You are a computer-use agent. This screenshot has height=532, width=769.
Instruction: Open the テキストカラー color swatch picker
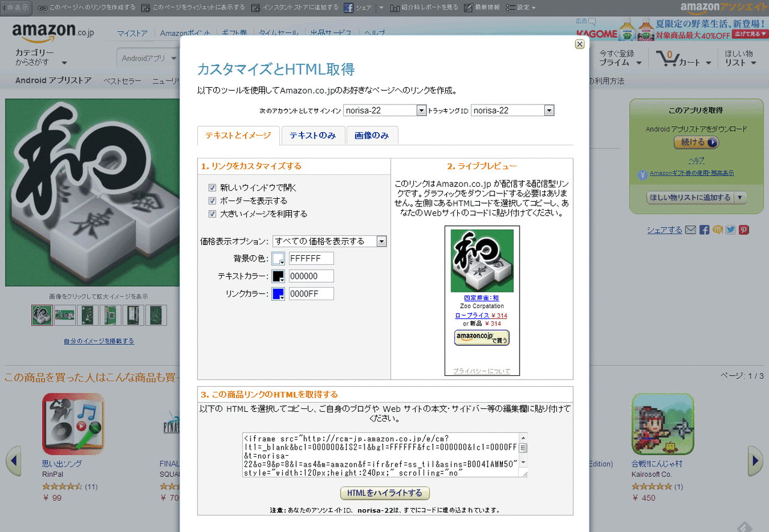click(x=278, y=276)
